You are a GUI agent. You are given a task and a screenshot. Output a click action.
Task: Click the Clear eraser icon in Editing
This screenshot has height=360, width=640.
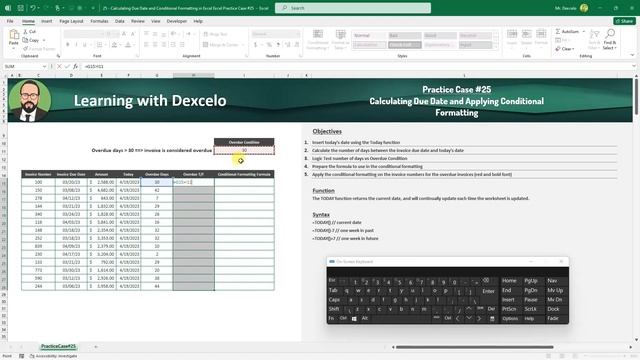(558, 49)
